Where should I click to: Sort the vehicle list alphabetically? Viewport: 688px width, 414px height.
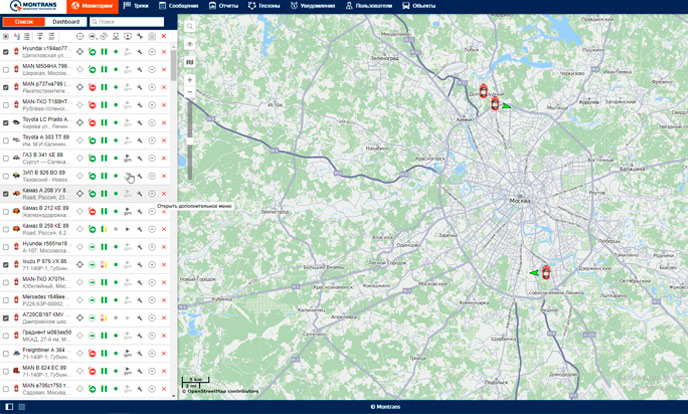(x=17, y=36)
